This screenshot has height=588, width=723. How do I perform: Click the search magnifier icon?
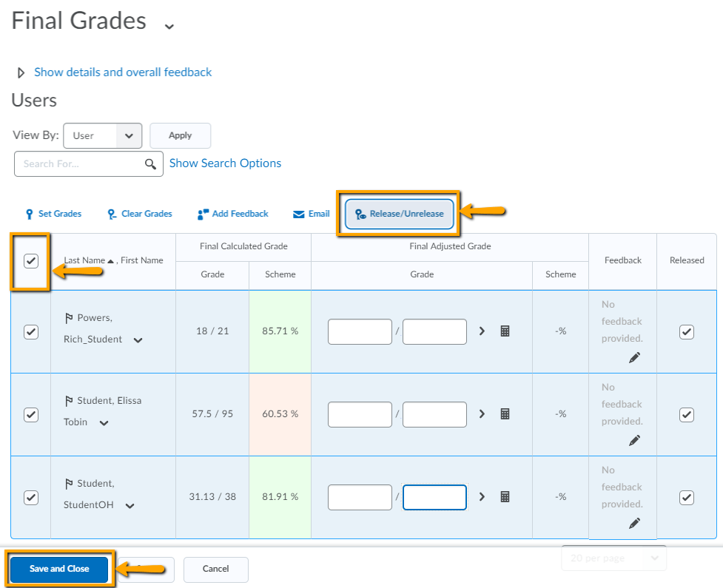pyautogui.click(x=151, y=163)
